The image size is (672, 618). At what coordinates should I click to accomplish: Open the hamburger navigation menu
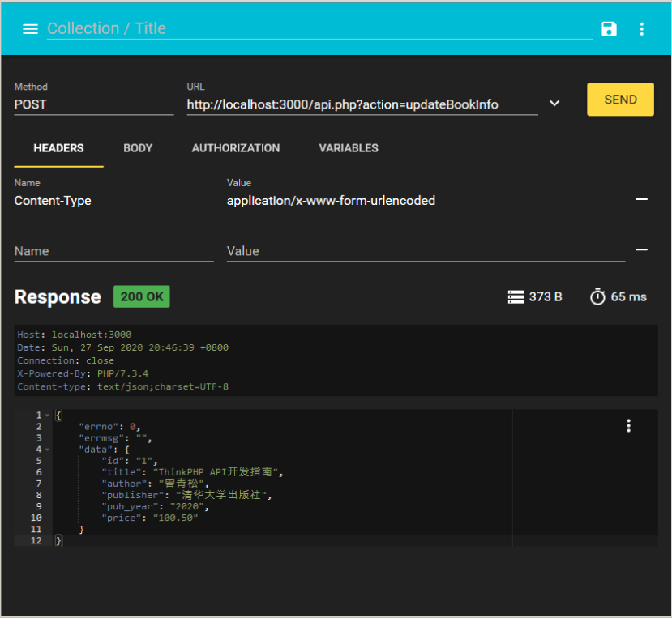tap(31, 29)
